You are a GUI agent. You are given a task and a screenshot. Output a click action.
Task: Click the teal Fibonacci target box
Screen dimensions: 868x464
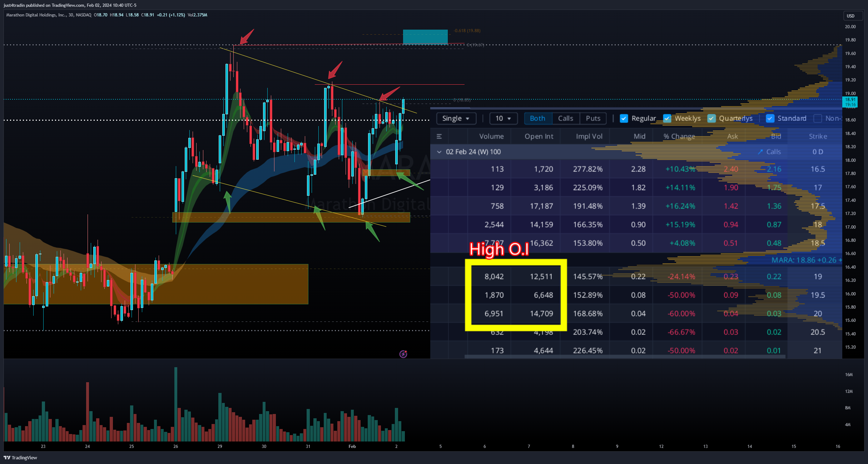(425, 37)
